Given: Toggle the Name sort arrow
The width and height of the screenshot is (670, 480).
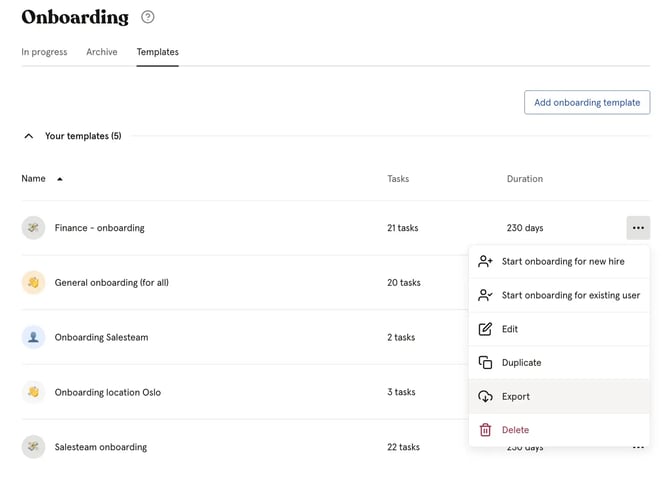Looking at the screenshot, I should click(x=60, y=179).
